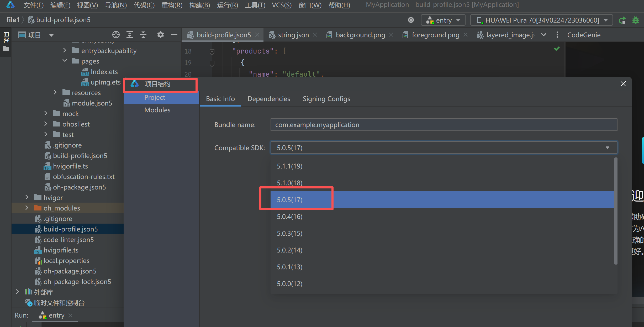
Task: Show hidden tabs dropdown chevron
Action: point(544,35)
